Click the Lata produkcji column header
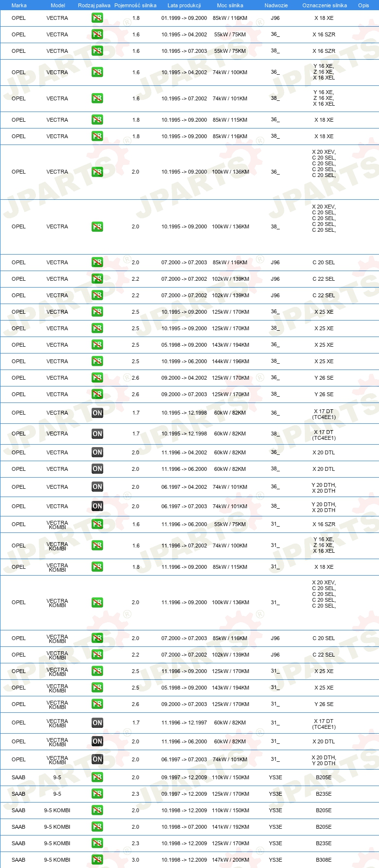 pos(184,5)
